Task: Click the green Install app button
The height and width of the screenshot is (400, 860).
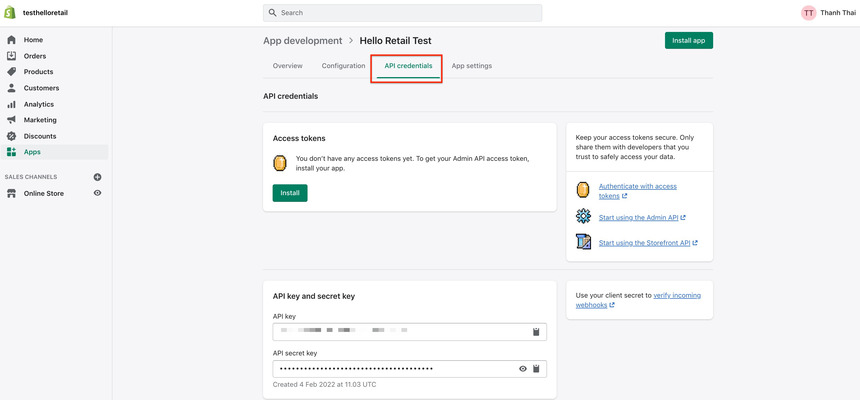Action: (688, 41)
